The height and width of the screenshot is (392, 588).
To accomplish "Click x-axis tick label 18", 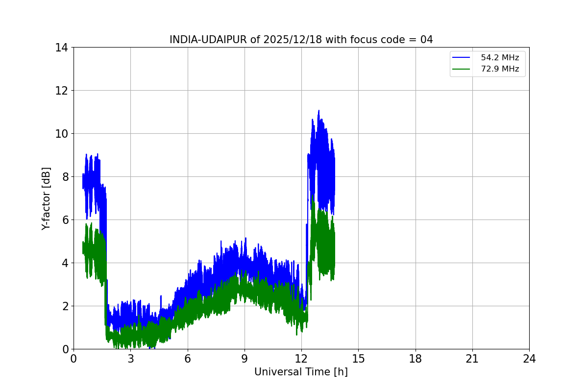I will pos(416,359).
